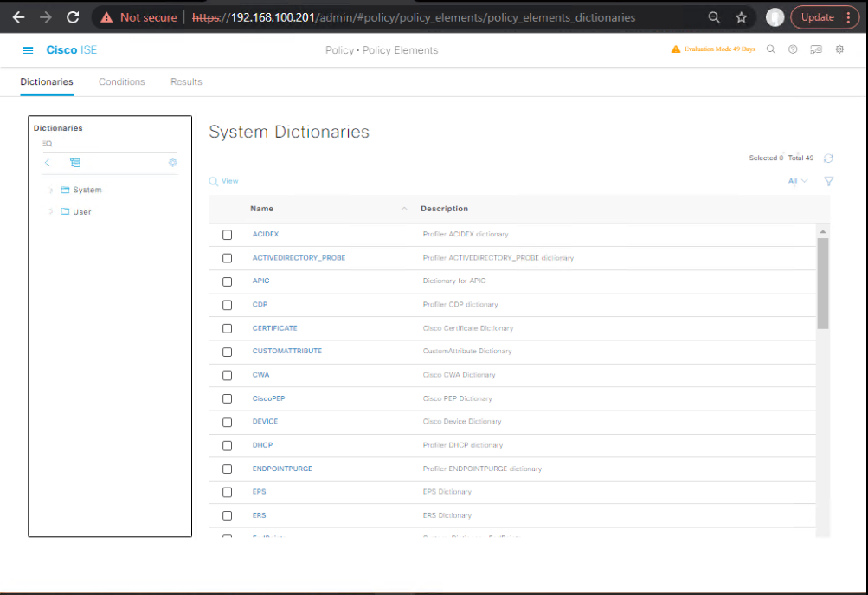The image size is (868, 595).
Task: Open the ISE settings gear icon
Action: (x=839, y=49)
